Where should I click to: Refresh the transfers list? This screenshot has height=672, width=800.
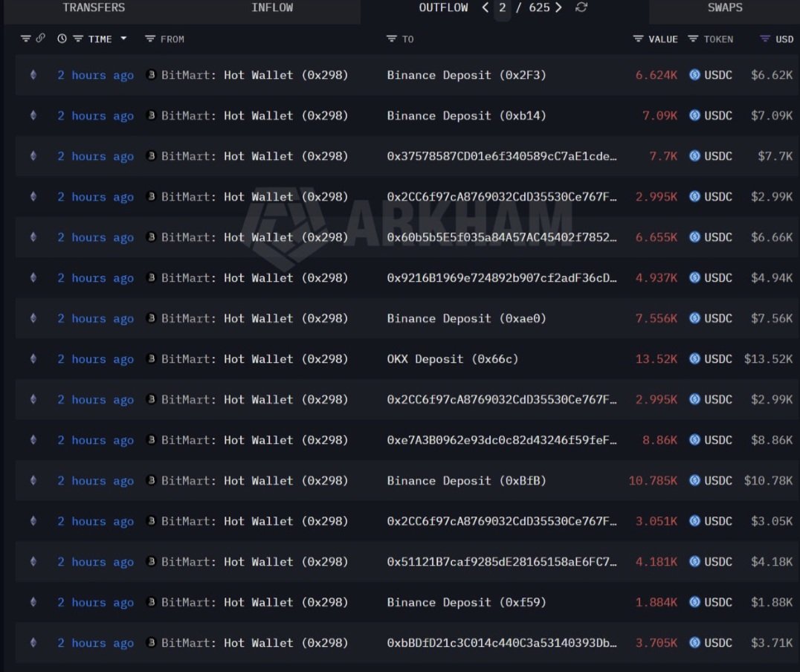581,7
